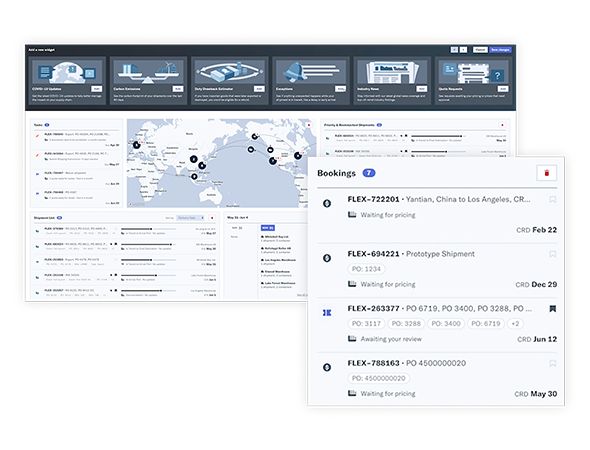This screenshot has height=450, width=590.
Task: Open booking FLEX-722201 Yantian to Los Angeles
Action: click(439, 199)
